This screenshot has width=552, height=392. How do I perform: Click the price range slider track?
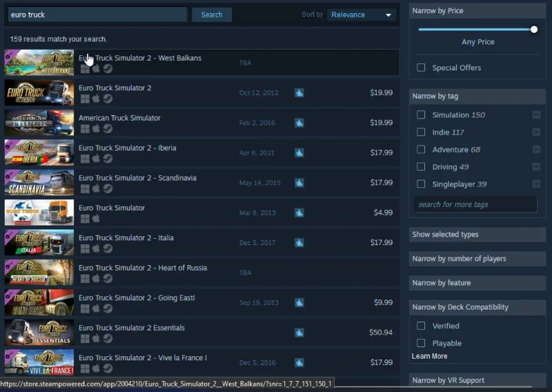click(x=477, y=30)
